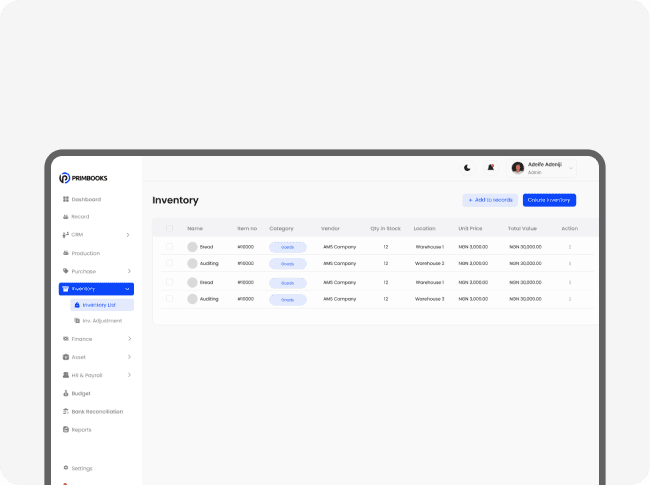Screen dimensions: 650x485
Task: Open action menu for Auditing Warehouse 2 row
Action: [x=570, y=264]
